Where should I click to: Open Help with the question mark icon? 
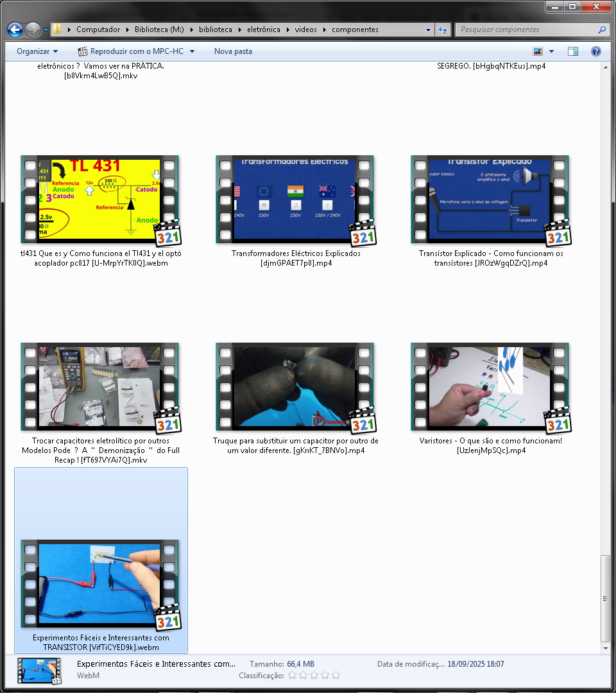click(x=595, y=51)
